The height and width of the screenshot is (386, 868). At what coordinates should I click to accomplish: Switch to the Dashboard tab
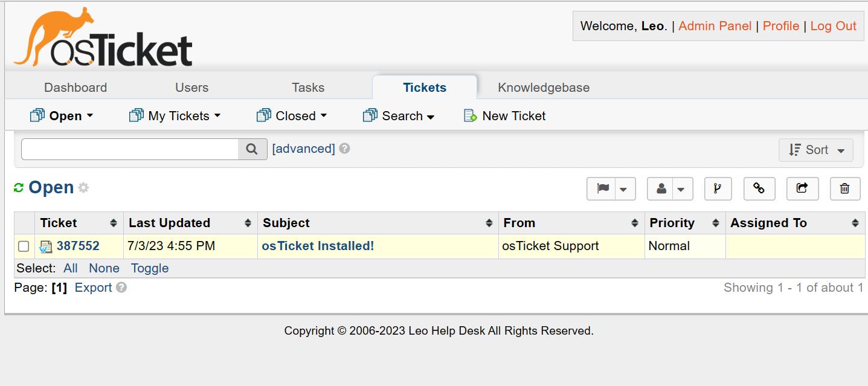tap(76, 88)
